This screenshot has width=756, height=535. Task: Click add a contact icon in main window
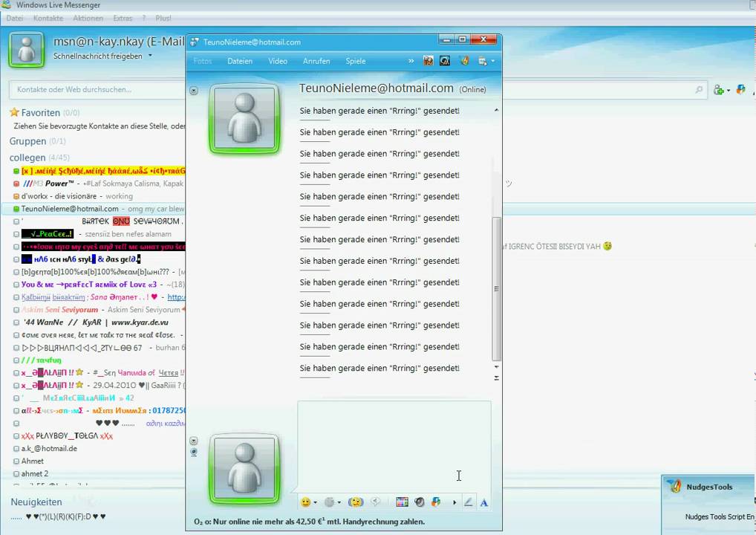pos(718,90)
